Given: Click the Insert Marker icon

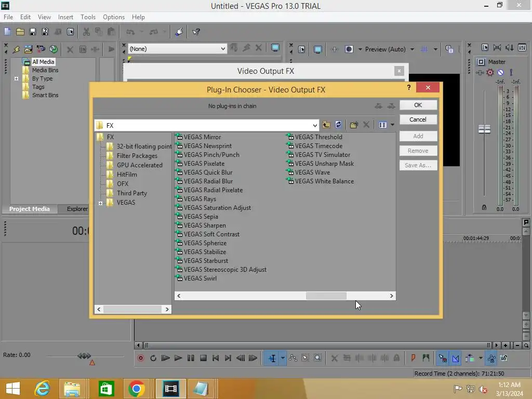Looking at the screenshot, I should pyautogui.click(x=413, y=358).
